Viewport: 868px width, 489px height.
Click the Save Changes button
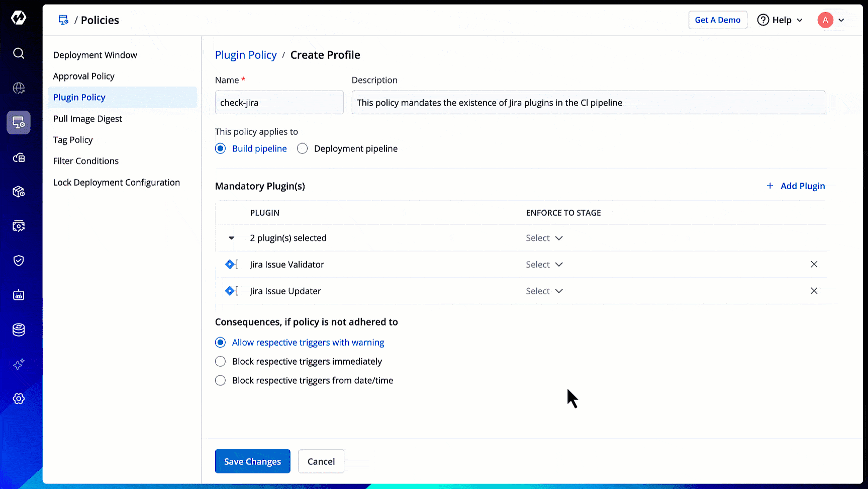click(252, 461)
